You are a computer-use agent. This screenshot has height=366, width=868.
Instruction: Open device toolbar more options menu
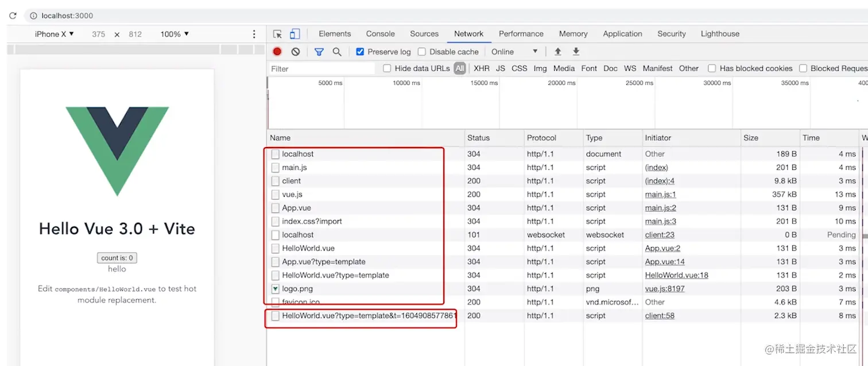(x=254, y=34)
